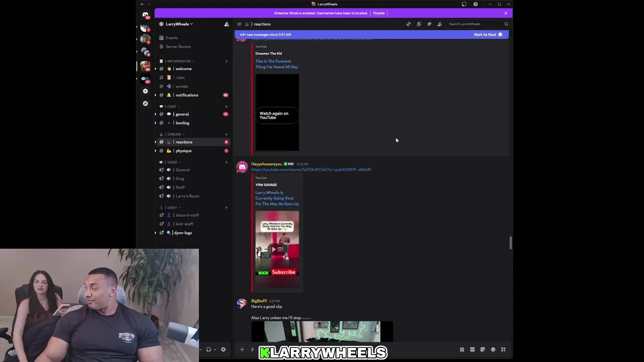Open Discord direct messages home icon
This screenshot has height=362, width=644.
(145, 15)
